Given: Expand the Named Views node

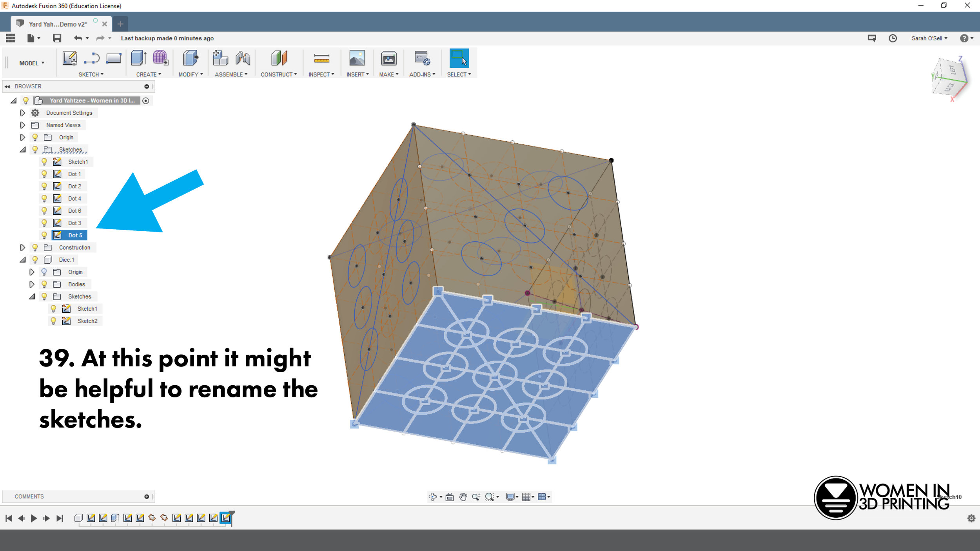Looking at the screenshot, I should coord(22,125).
